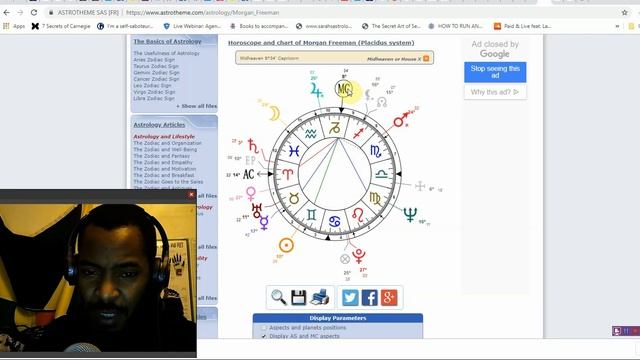The image size is (640, 360).
Task: Toggle Display AS and MC aspects checkbox
Action: (x=264, y=336)
